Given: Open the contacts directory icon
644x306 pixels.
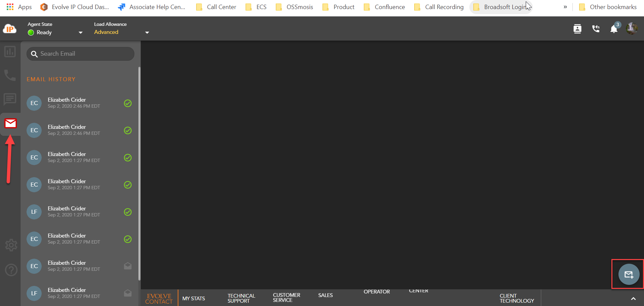Looking at the screenshot, I should [577, 29].
